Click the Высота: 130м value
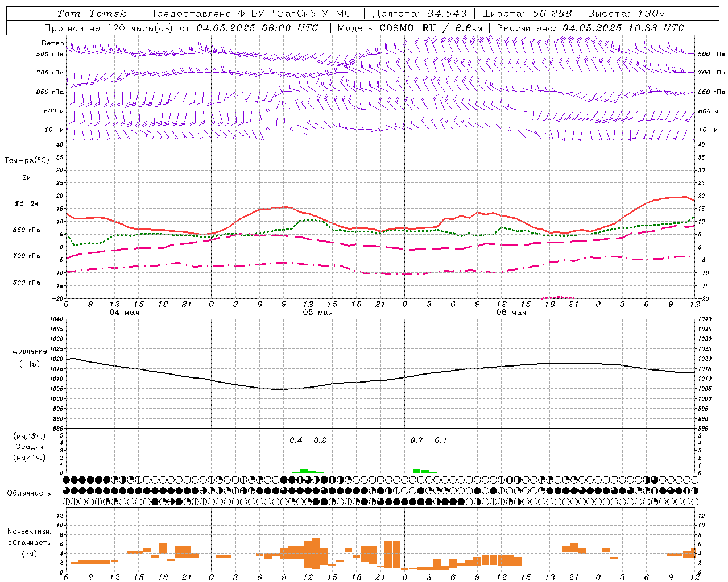This screenshot has height=582, width=728. tap(626, 14)
